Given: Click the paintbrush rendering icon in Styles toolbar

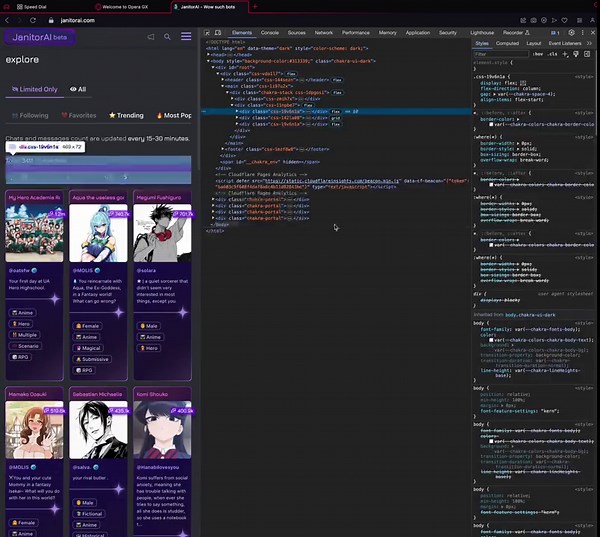Looking at the screenshot, I should 576,54.
